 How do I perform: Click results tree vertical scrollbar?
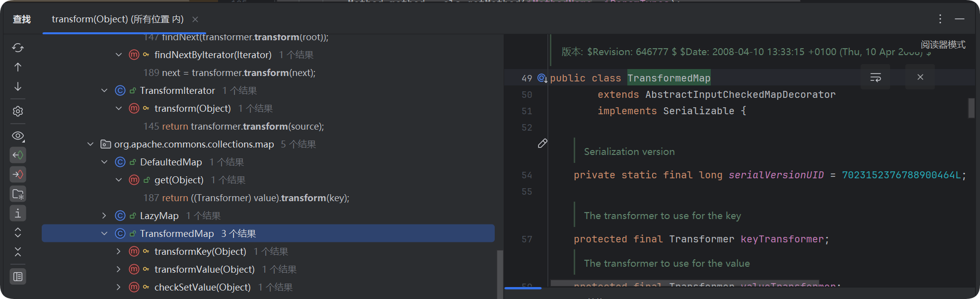click(x=500, y=274)
